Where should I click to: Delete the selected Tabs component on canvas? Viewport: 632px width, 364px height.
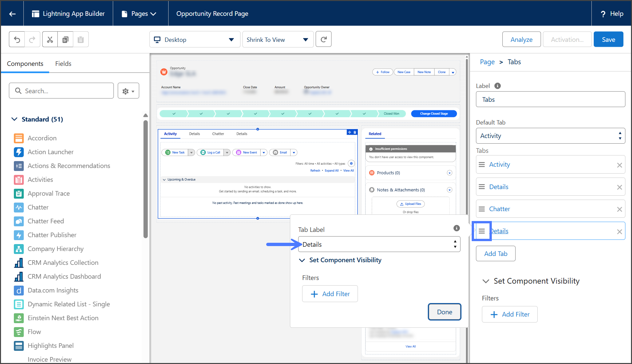[x=355, y=132]
